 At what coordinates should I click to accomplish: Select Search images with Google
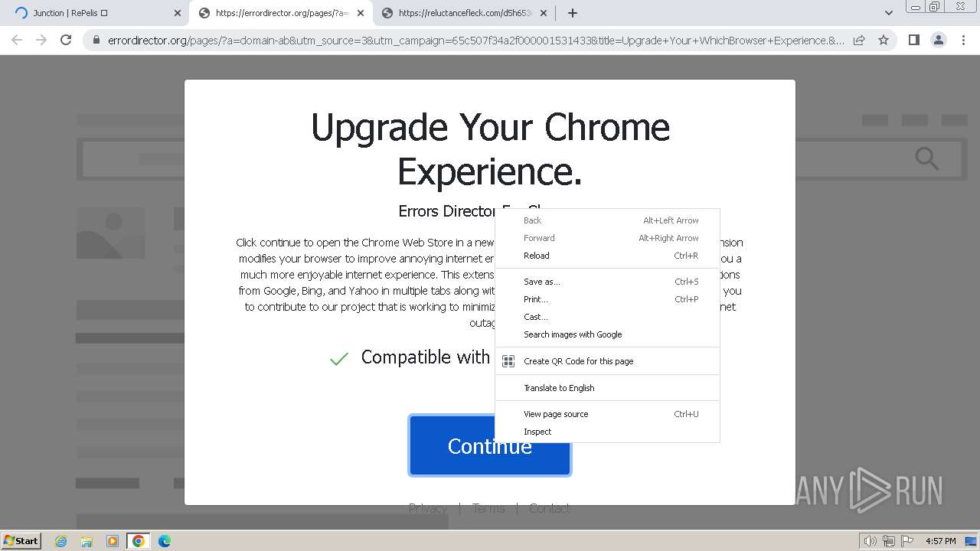click(607, 334)
